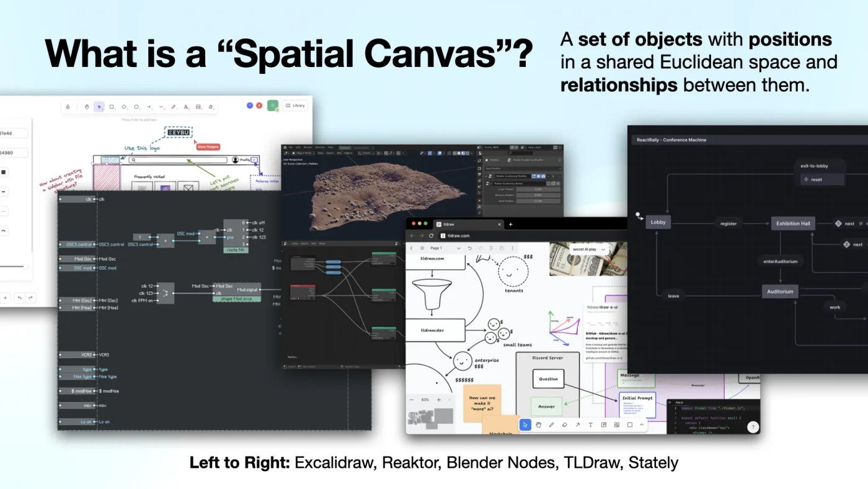The height and width of the screenshot is (489, 868).
Task: Pick the draw pencil tool in TLDraw
Action: coord(551,425)
